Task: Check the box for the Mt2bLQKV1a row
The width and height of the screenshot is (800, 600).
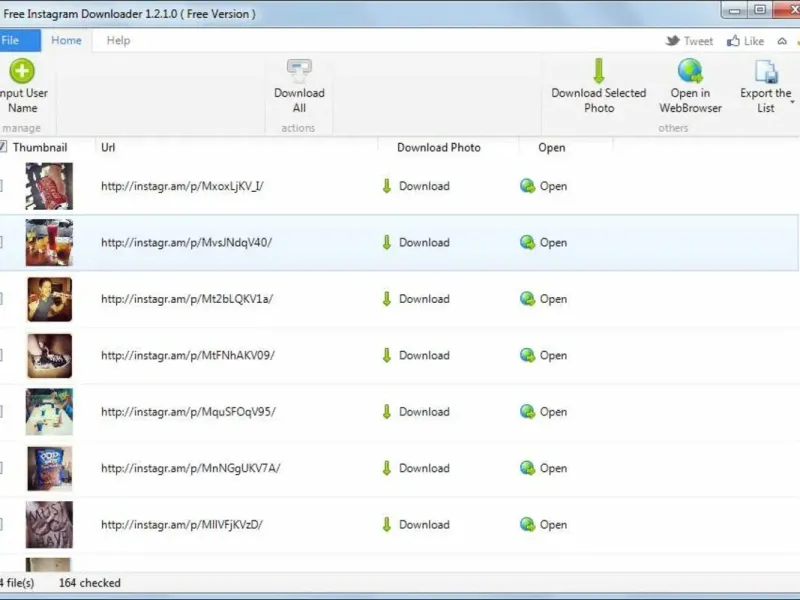Action: (x=1, y=299)
